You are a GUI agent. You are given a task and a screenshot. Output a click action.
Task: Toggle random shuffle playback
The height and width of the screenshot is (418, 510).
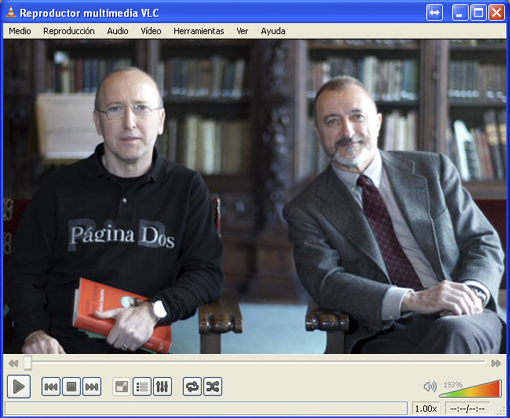click(x=213, y=387)
